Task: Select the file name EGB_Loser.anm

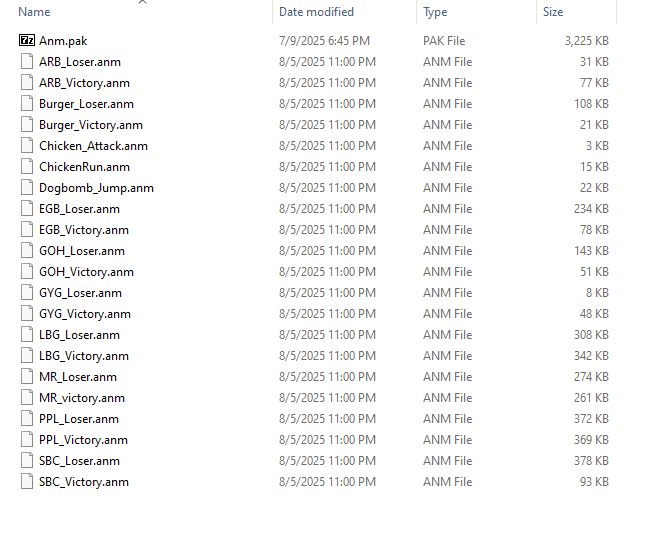Action: (x=79, y=209)
